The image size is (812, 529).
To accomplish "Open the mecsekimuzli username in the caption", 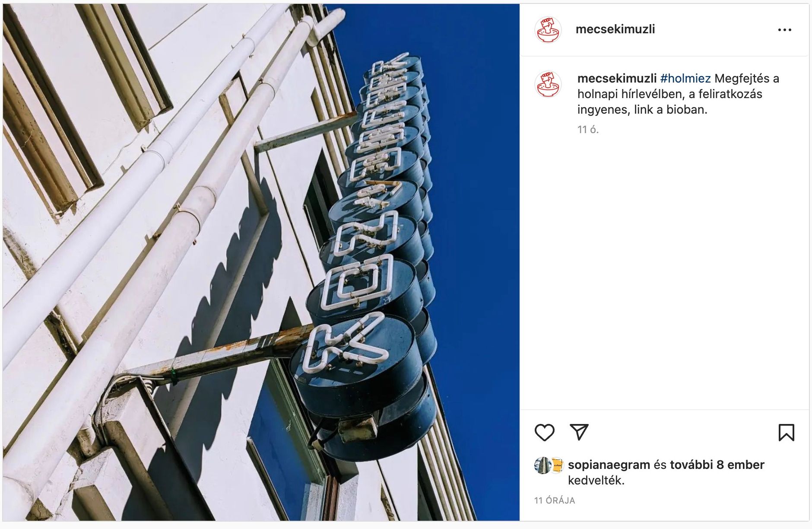I will point(617,78).
